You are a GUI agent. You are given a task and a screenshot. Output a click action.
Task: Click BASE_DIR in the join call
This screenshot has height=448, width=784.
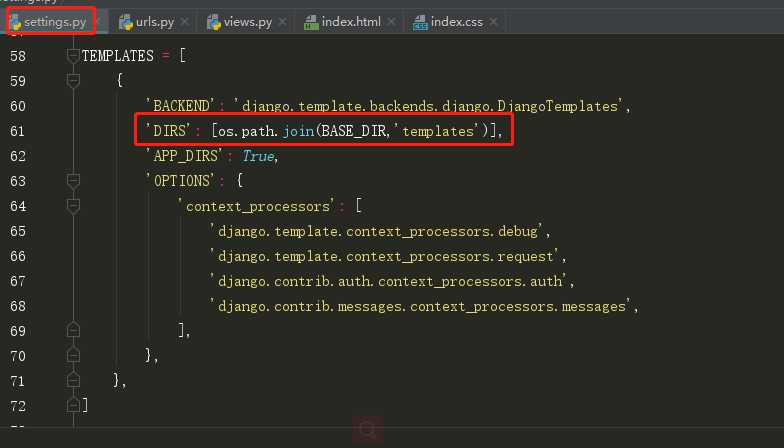(354, 131)
